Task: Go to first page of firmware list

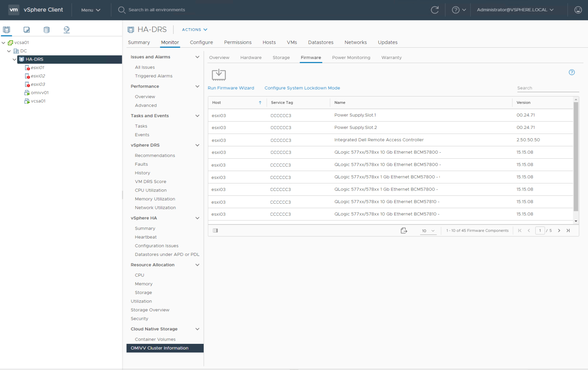Action: [x=520, y=230]
